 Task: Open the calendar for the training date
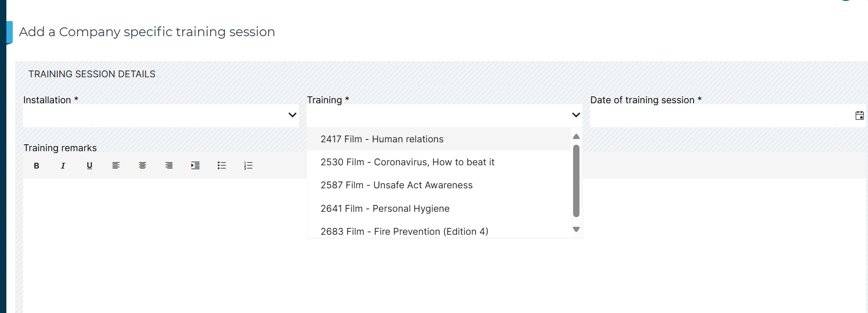[860, 115]
